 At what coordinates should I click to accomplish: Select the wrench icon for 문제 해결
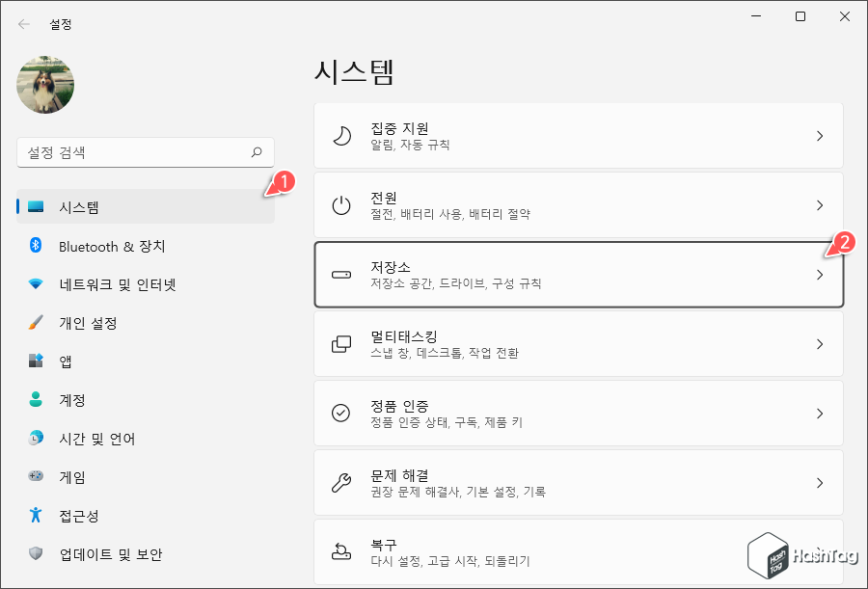(x=340, y=482)
